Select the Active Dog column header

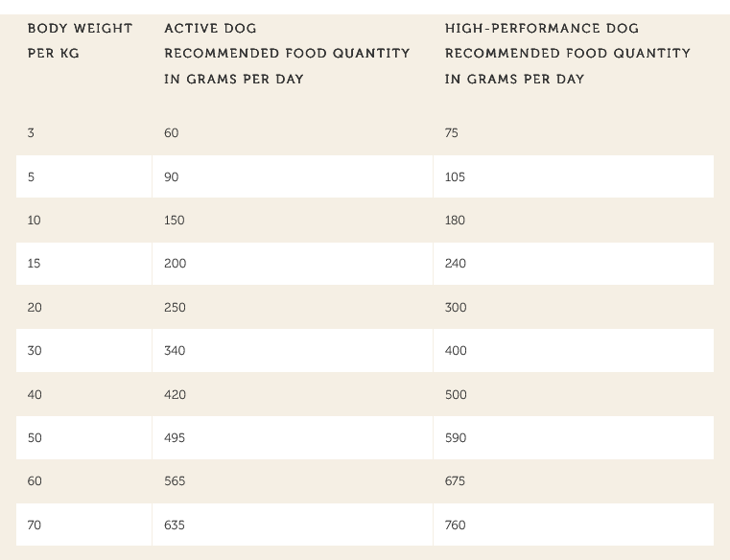287,54
